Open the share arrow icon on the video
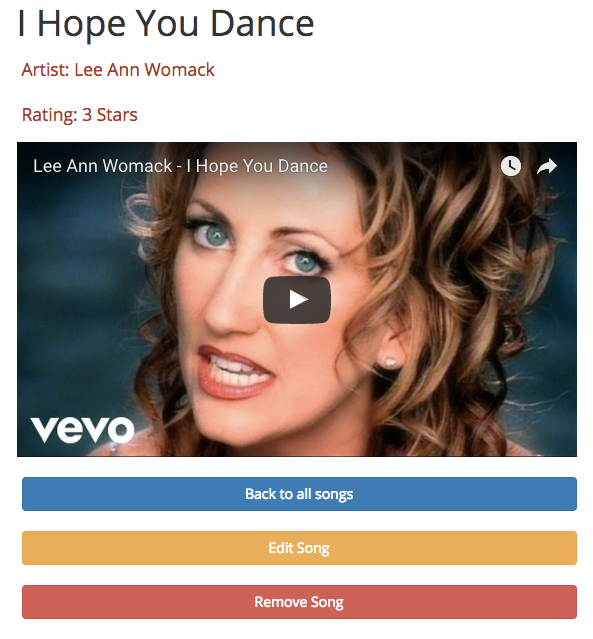Viewport: 593px width, 639px height. pyautogui.click(x=547, y=166)
